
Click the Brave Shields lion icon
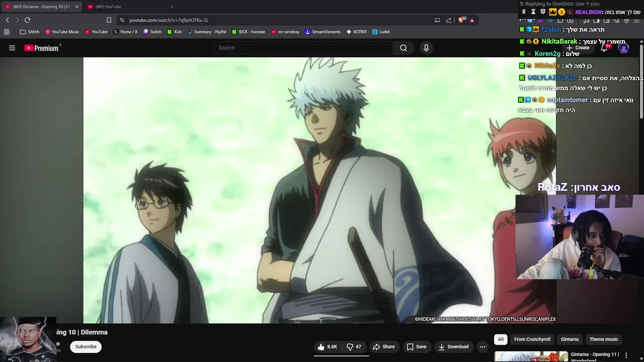click(461, 20)
